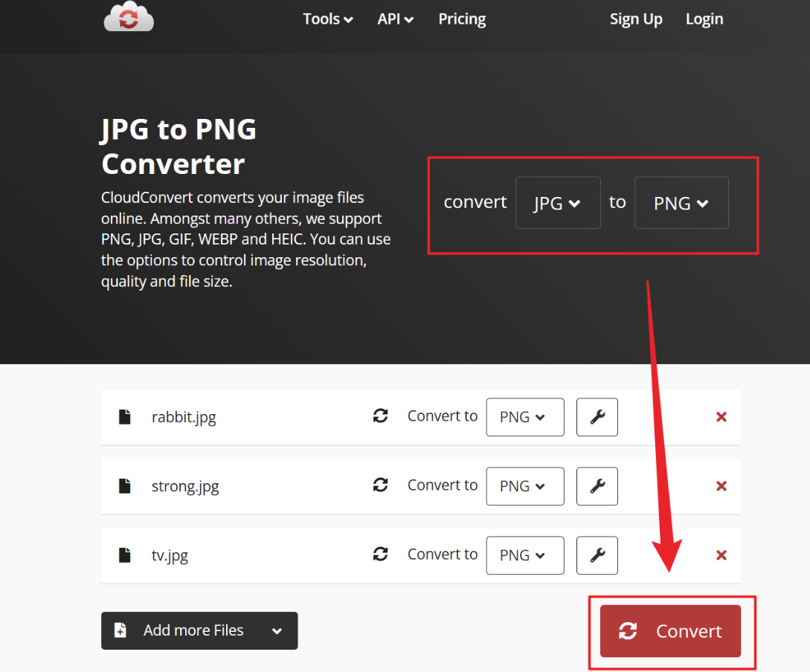This screenshot has width=810, height=672.
Task: Open the PNG format dropdown for rabbit.jpg
Action: tap(525, 417)
